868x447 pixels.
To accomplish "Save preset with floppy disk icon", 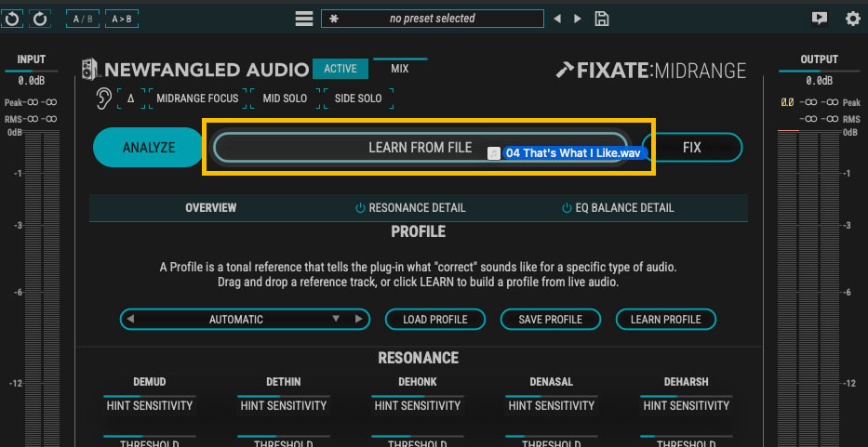I will pyautogui.click(x=602, y=19).
